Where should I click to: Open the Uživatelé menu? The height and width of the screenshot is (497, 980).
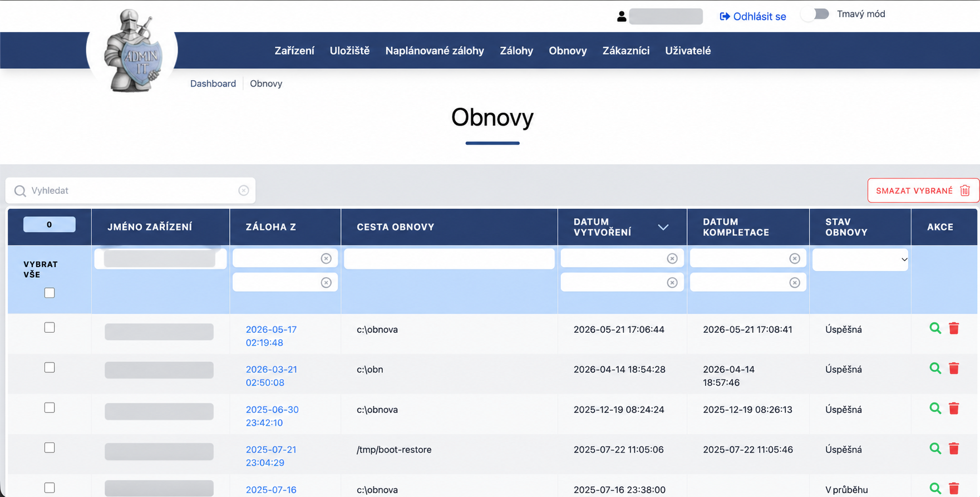pyautogui.click(x=688, y=51)
